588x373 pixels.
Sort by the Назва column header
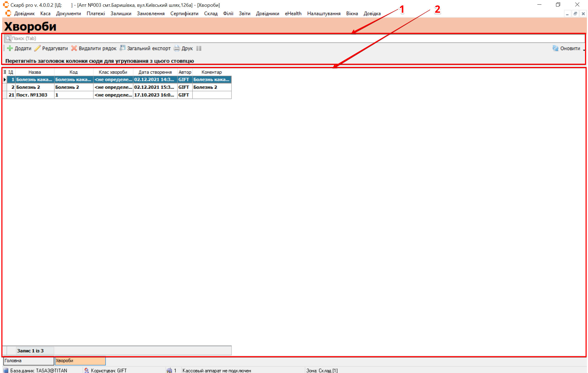click(35, 72)
